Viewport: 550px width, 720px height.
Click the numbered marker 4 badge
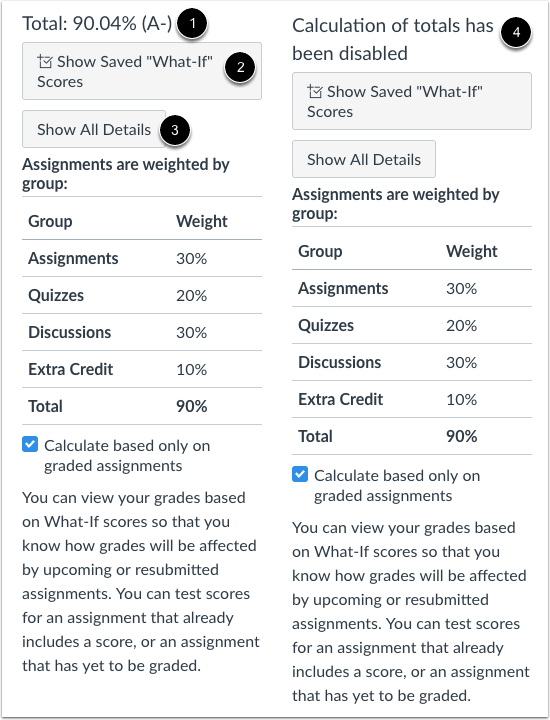[516, 33]
